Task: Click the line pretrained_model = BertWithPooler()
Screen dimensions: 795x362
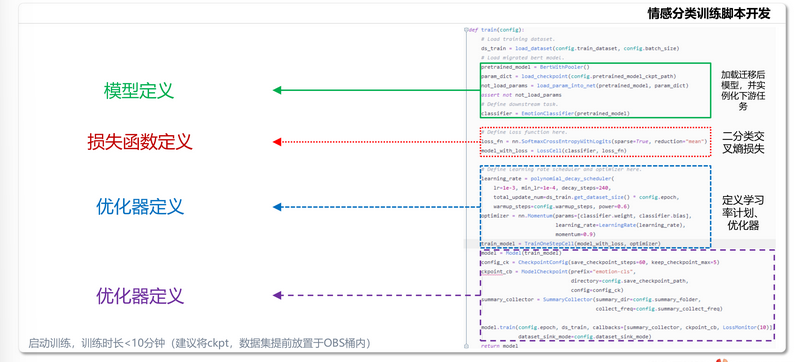Action: 535,67
